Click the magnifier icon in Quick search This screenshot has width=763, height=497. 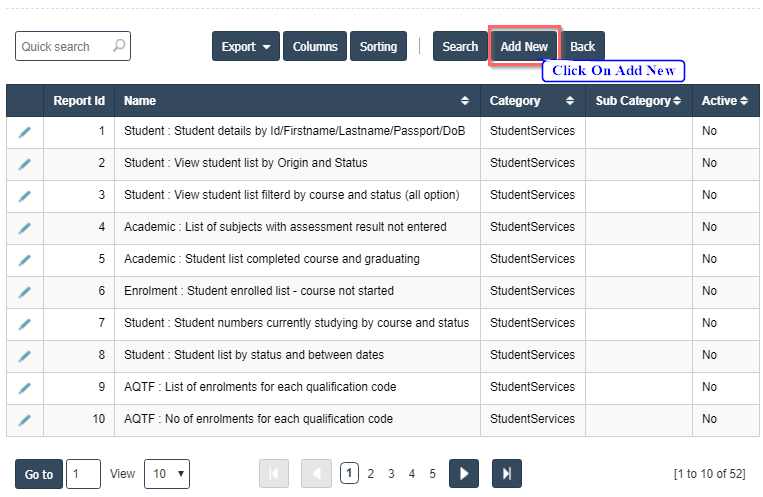click(x=119, y=46)
